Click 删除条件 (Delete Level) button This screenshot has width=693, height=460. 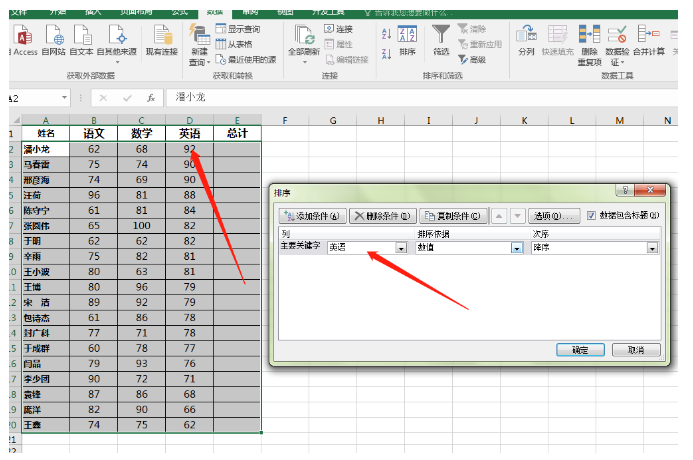click(383, 216)
